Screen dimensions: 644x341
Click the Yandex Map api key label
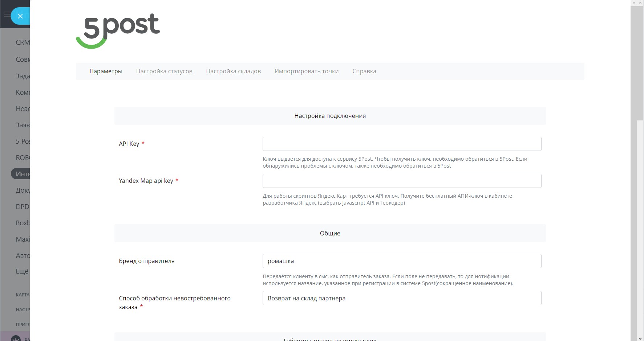point(146,181)
